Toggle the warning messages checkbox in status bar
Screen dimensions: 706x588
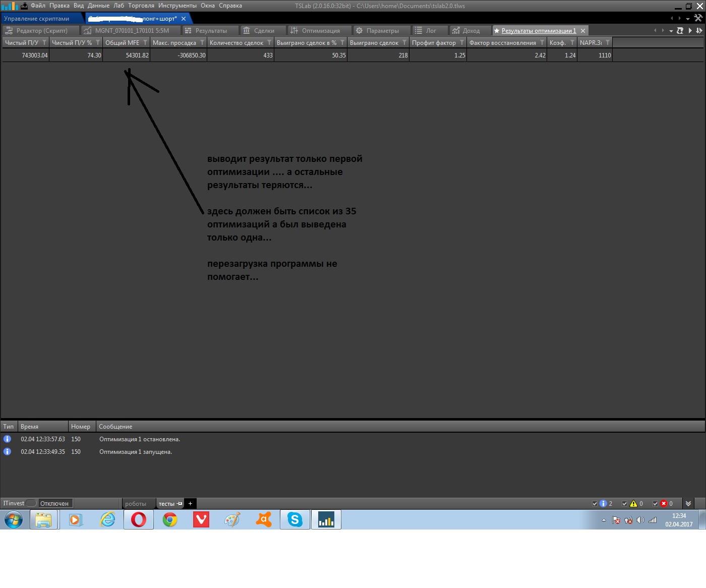click(625, 504)
